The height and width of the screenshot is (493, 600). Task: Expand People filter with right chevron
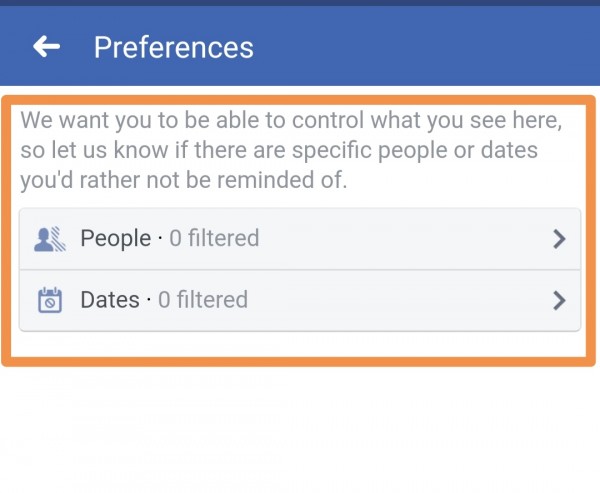(559, 239)
